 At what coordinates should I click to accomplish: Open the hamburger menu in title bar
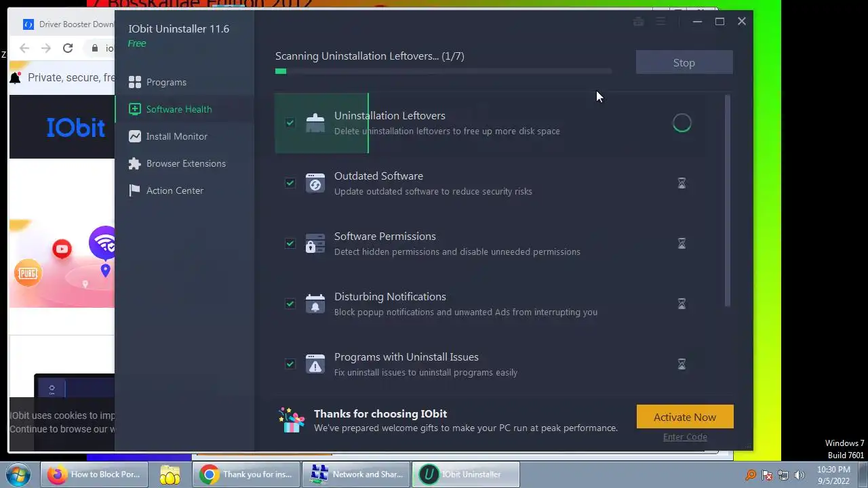(660, 22)
